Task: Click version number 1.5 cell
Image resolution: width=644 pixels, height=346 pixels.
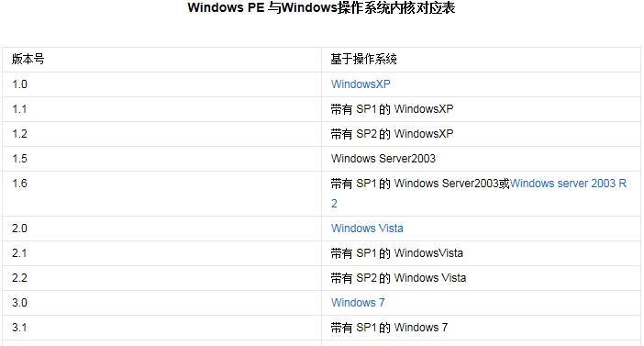Action: click(x=161, y=159)
